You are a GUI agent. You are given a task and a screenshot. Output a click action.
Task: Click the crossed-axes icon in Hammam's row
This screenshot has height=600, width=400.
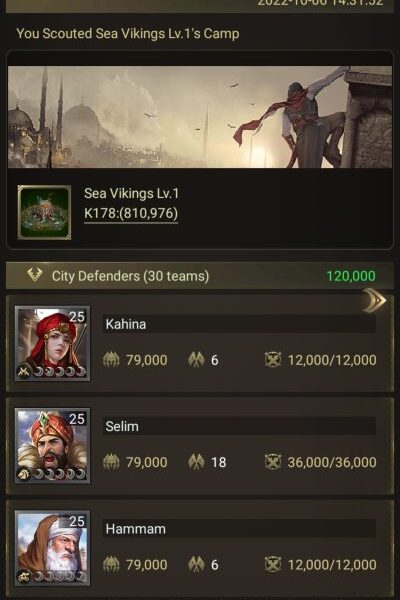(196, 564)
